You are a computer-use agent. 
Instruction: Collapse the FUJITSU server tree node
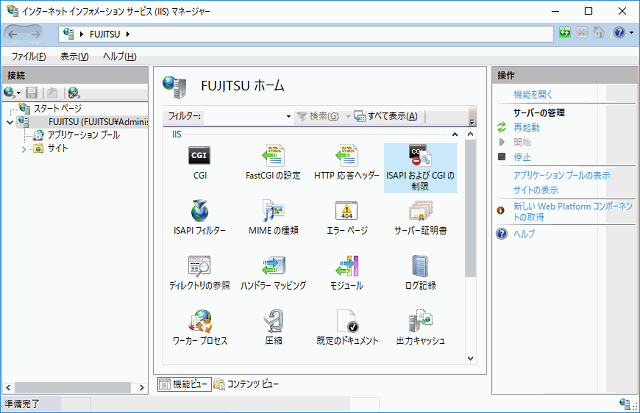click(10, 122)
